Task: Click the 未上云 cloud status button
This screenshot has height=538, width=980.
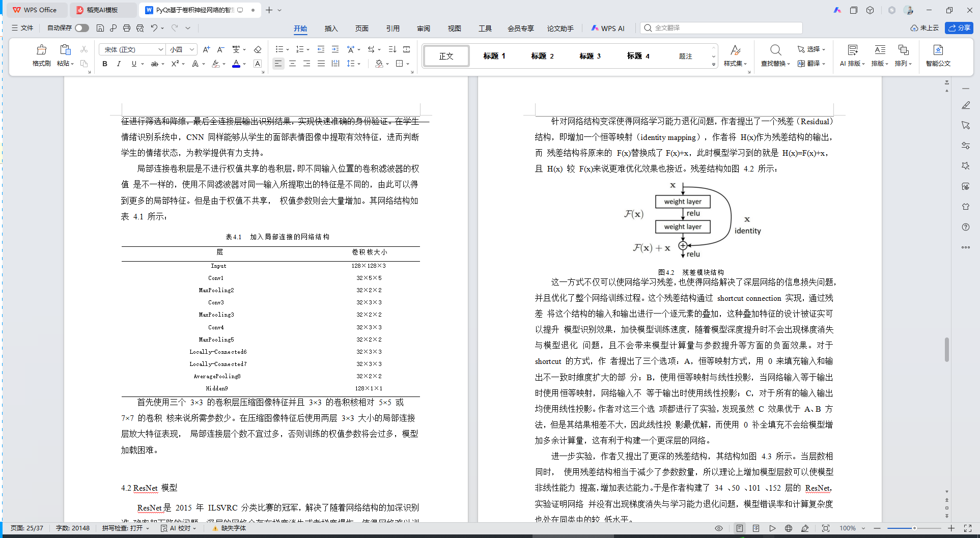Action: pyautogui.click(x=925, y=28)
